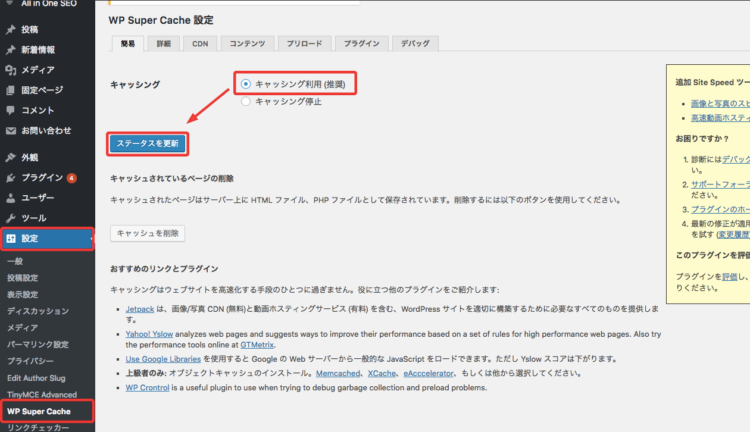Switch to the プリロード tab
This screenshot has width=750, height=432.
click(304, 44)
